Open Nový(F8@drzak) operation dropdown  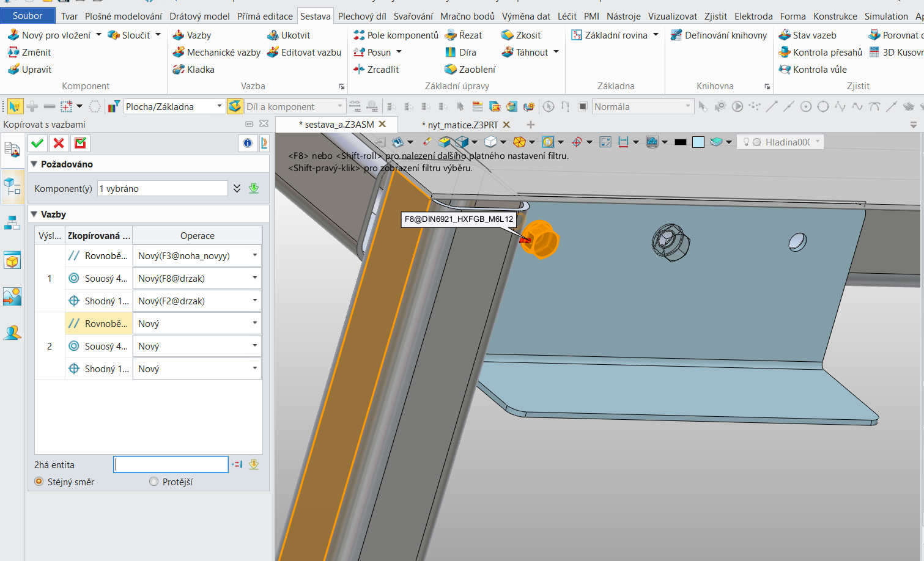point(255,278)
